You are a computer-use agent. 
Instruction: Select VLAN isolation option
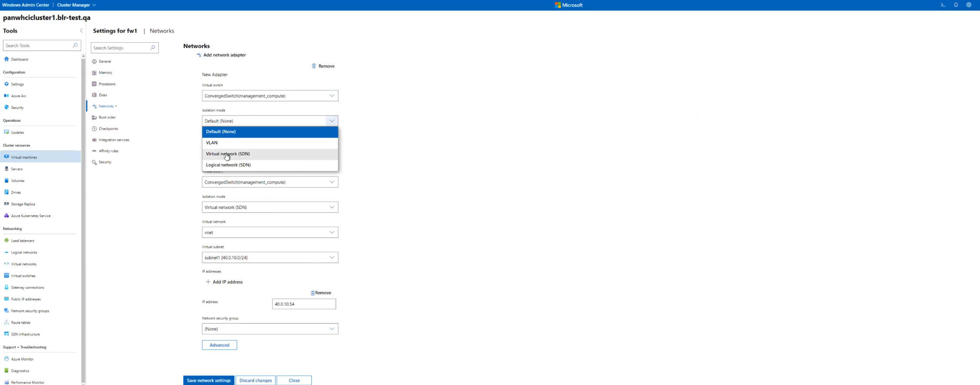270,143
